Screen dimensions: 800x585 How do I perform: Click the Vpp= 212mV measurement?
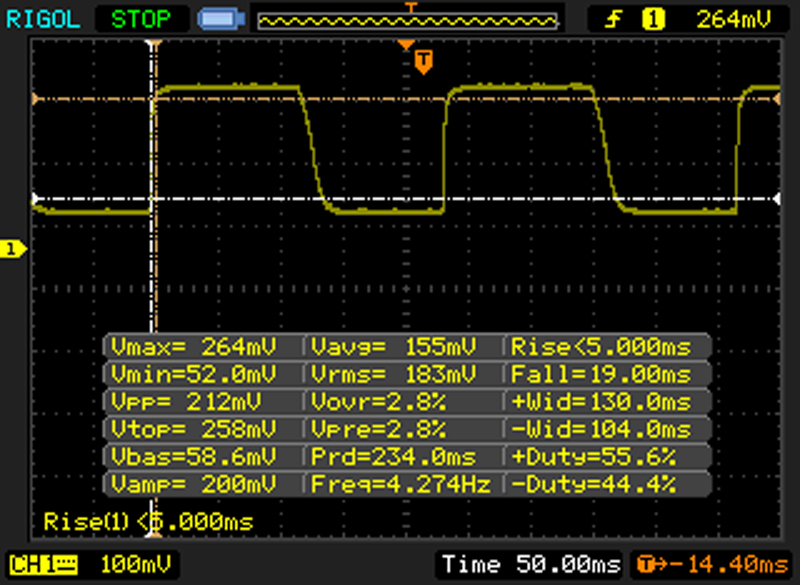[x=186, y=401]
